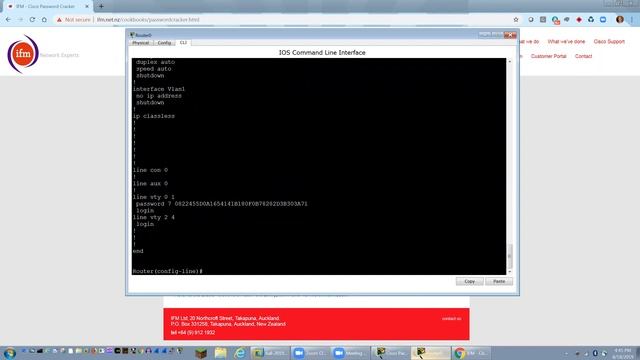The width and height of the screenshot is (640, 360).
Task: Click the CLI scrollbar up arrow
Action: [x=509, y=61]
